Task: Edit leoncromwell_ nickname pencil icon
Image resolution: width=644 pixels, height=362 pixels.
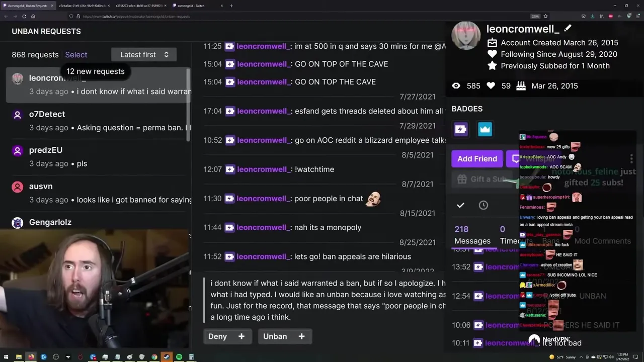Action: 568,29
